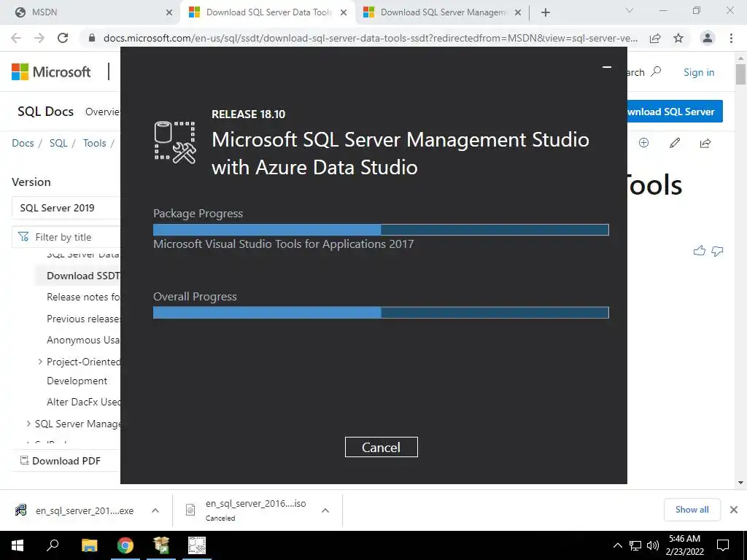Open Windows taskbar search
Screen dimensions: 747x560
click(53, 545)
